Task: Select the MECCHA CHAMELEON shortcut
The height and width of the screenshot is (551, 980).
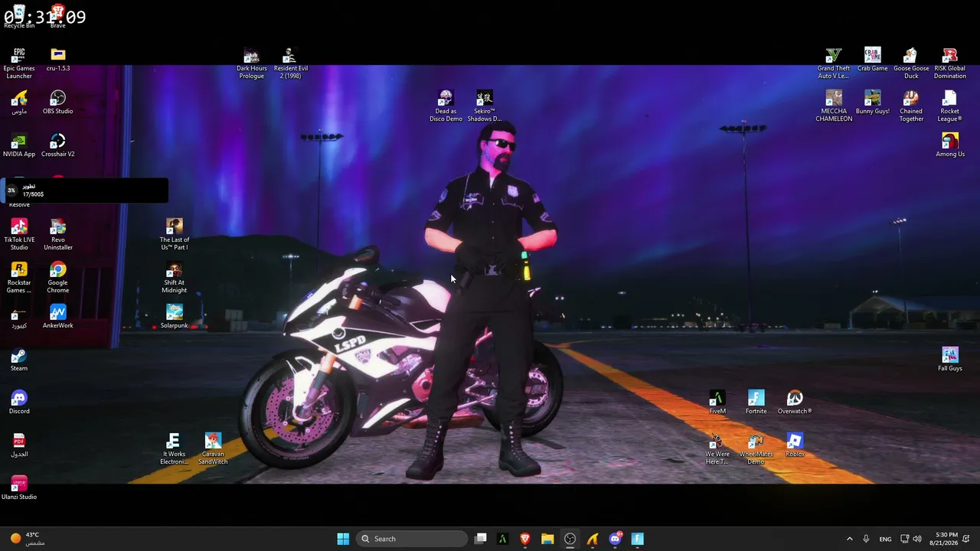Action: click(834, 106)
